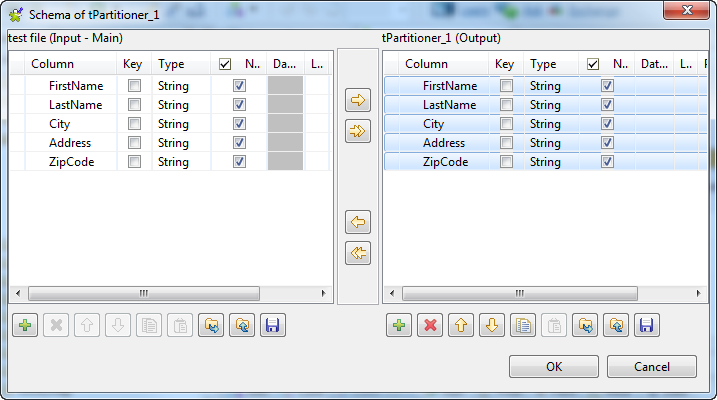Add a column in the input panel
Image resolution: width=717 pixels, height=400 pixels.
(x=25, y=326)
